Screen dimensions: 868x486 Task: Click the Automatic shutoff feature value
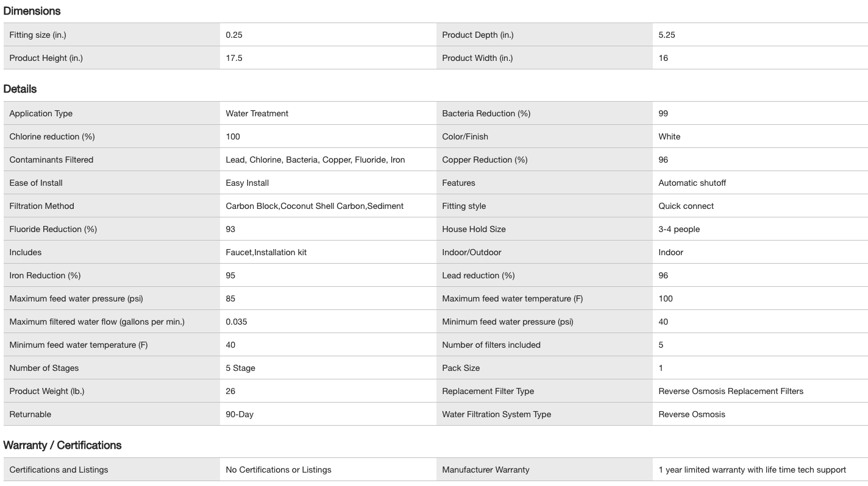coord(692,183)
